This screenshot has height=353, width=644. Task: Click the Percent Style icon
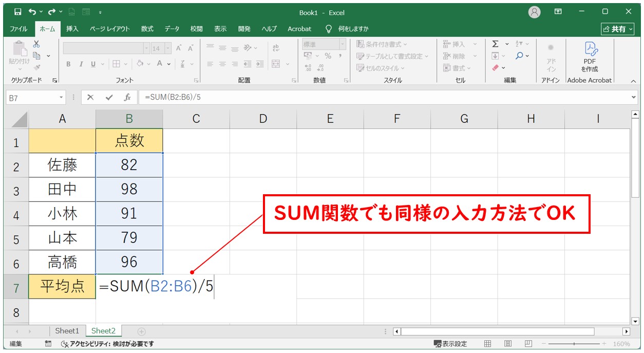[x=328, y=56]
